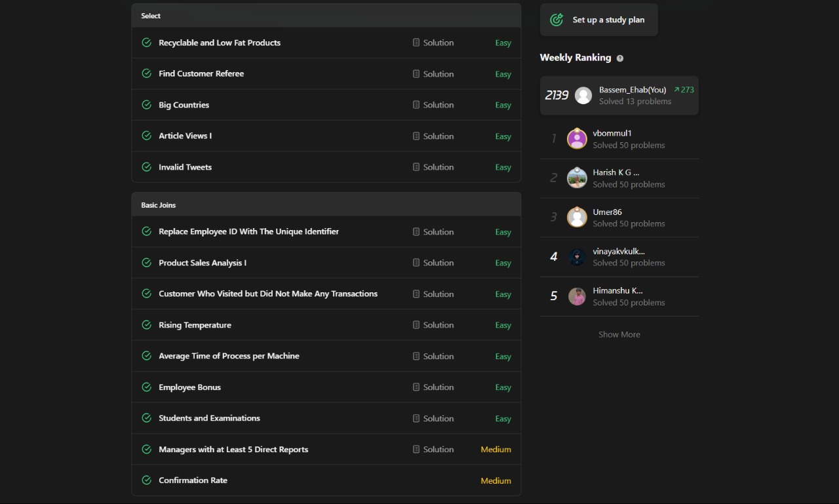The image size is (839, 504).
Task: Open Solution for Replace Employee ID problem
Action: 433,232
